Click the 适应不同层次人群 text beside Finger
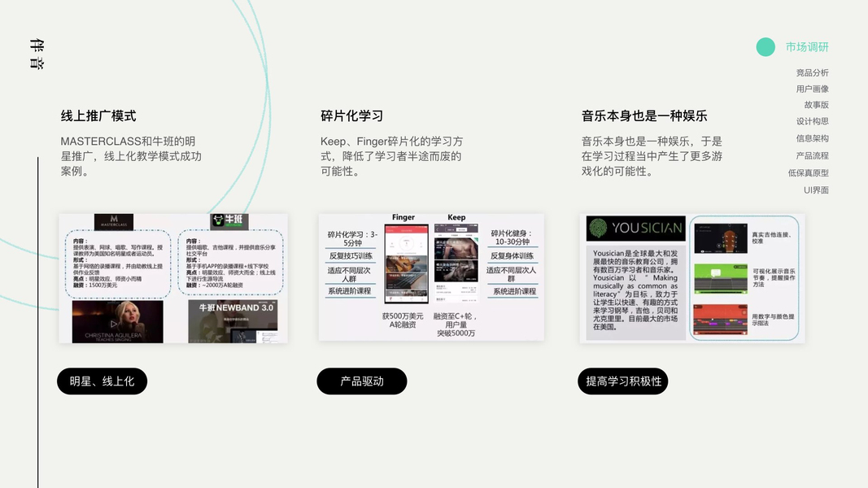The height and width of the screenshot is (488, 868). [349, 274]
